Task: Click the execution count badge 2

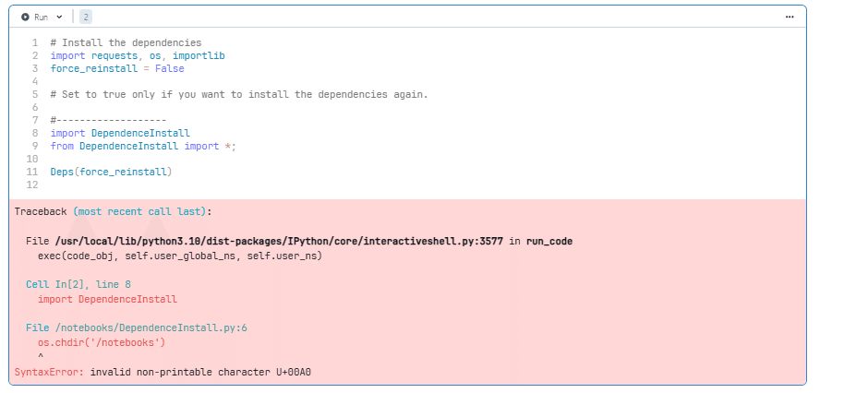Action: 85,17
